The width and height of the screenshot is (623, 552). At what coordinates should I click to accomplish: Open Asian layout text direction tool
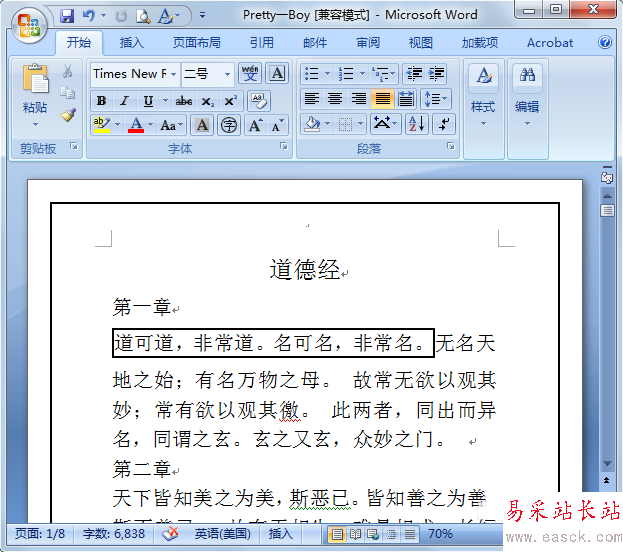(x=385, y=124)
